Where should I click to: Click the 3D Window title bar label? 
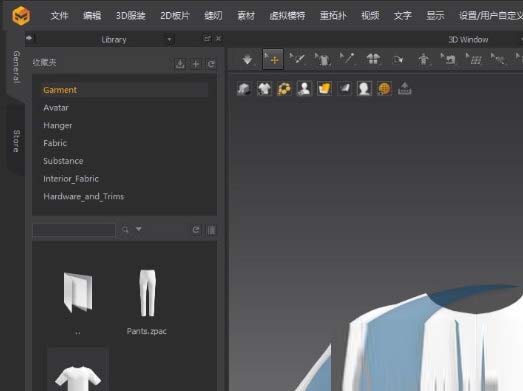[x=468, y=40]
